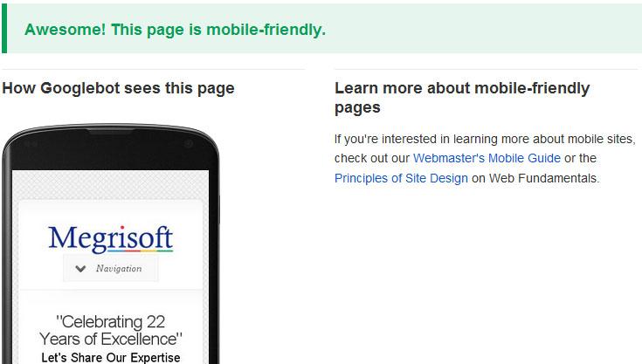The image size is (642, 364).
Task: Click the How Googlebot sees this page heading
Action: click(118, 88)
